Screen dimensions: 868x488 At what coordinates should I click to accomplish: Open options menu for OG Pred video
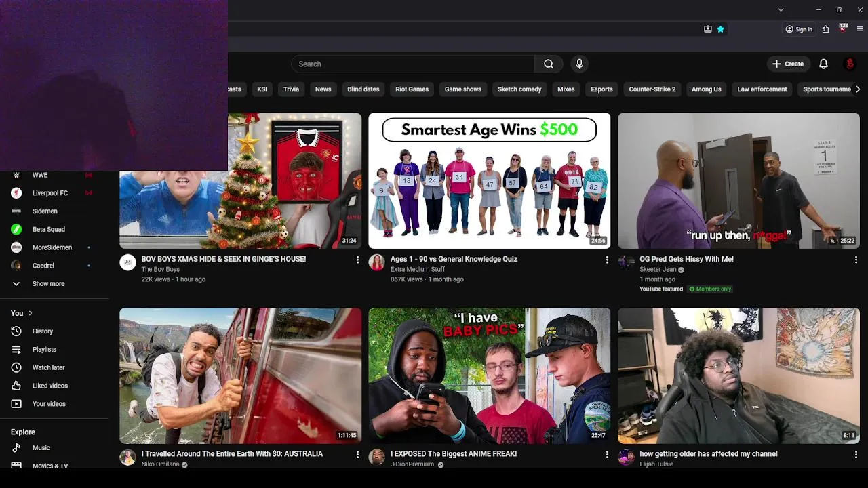tap(856, 260)
